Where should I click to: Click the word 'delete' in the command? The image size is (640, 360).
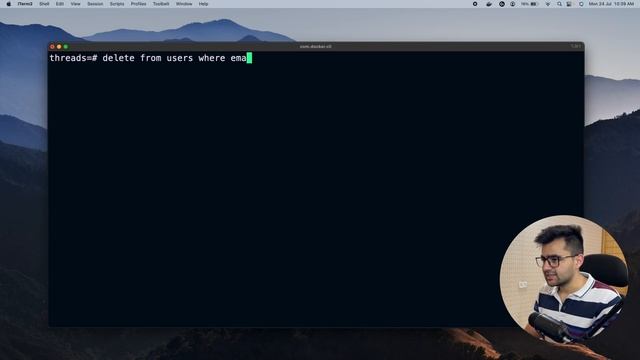point(118,58)
